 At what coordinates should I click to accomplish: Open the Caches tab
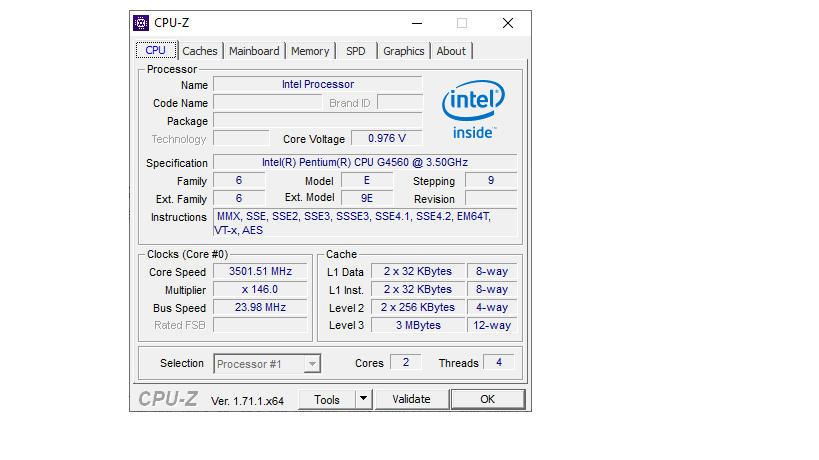click(200, 51)
